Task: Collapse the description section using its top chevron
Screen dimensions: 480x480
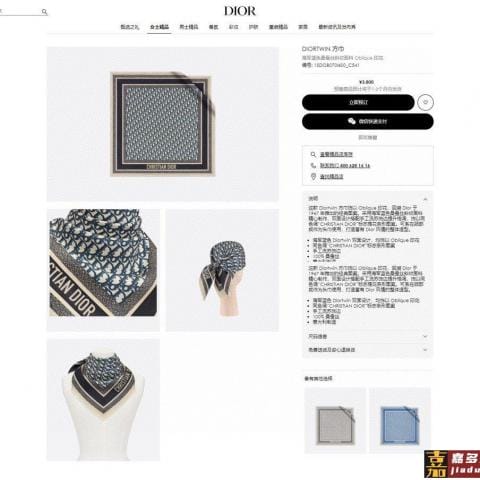Action: click(x=425, y=199)
